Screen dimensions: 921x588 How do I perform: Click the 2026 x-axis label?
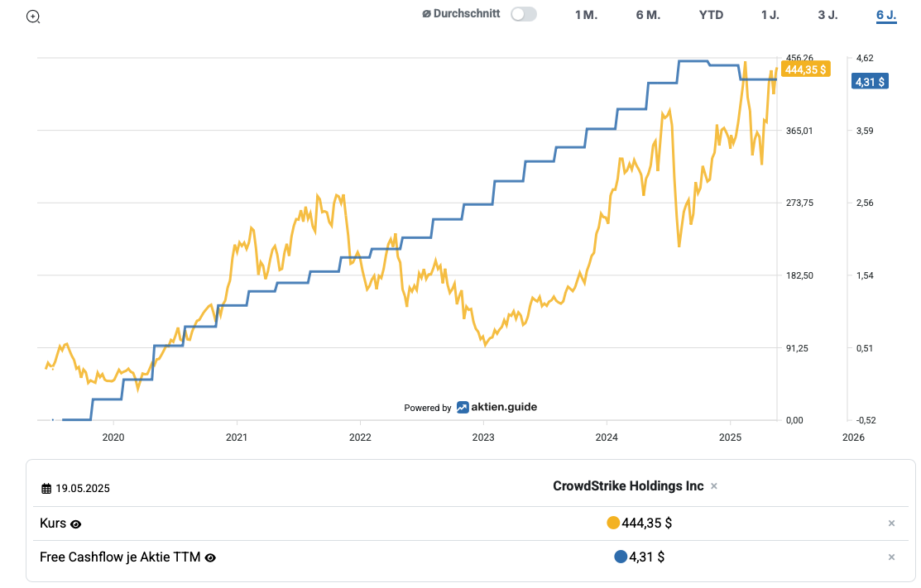853,437
